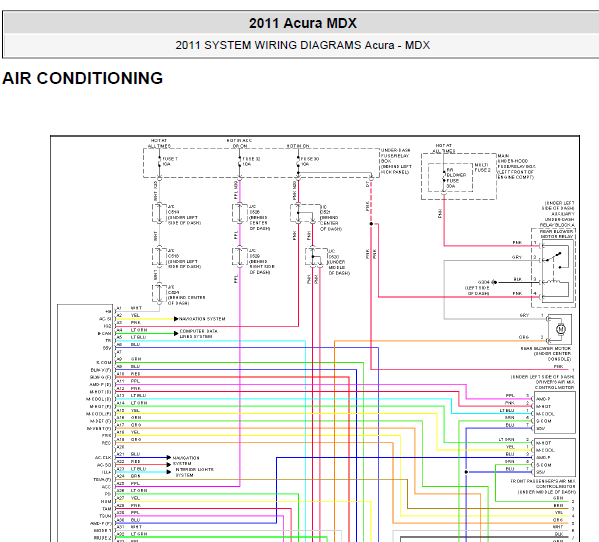Click the "HOT AT ALL TIMES" label above Fuse 7
The image size is (599, 542).
[x=159, y=143]
